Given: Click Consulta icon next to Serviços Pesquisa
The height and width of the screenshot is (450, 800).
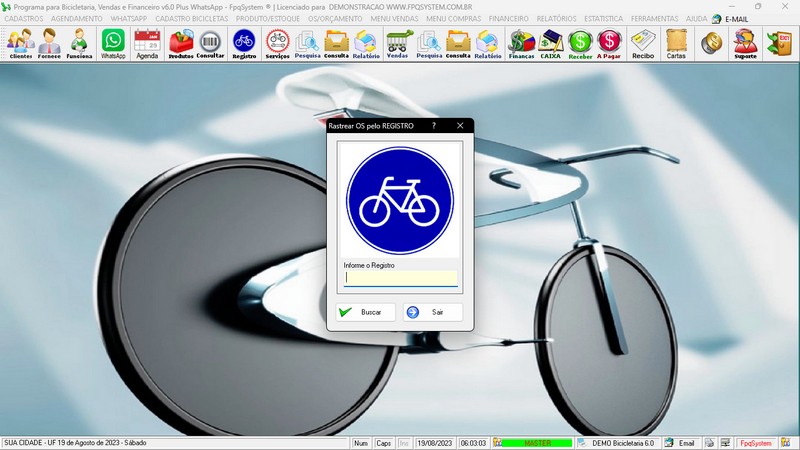Looking at the screenshot, I should point(336,44).
